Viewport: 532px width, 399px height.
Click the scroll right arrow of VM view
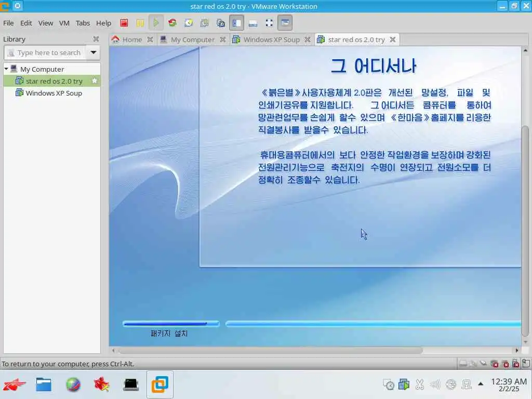tap(517, 350)
